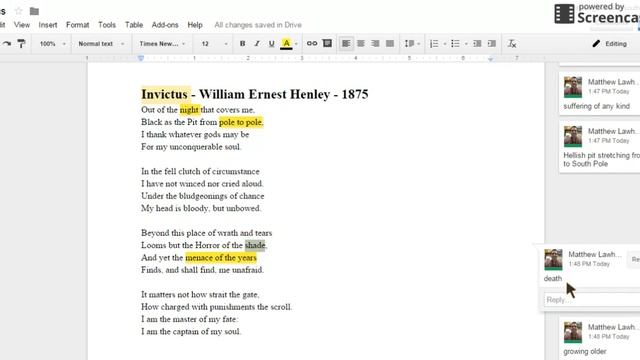
Task: Apply numbered list
Action: pos(434,44)
